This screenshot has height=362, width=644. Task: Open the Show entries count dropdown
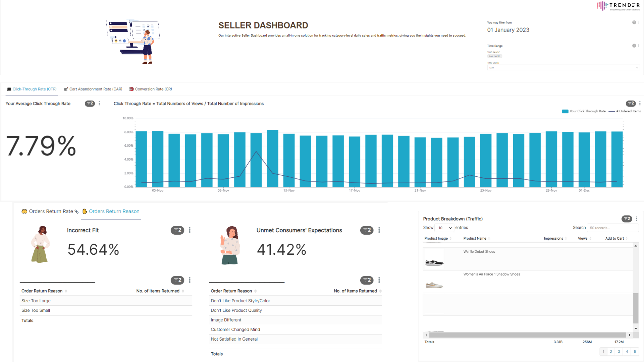(444, 228)
